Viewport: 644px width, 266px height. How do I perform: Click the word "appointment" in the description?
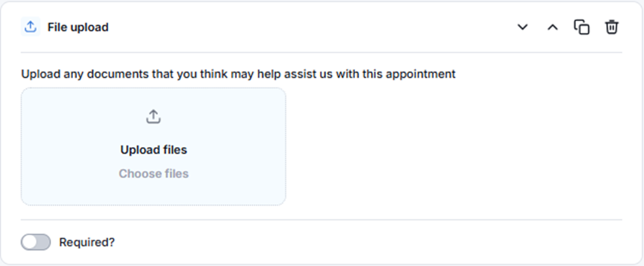421,74
